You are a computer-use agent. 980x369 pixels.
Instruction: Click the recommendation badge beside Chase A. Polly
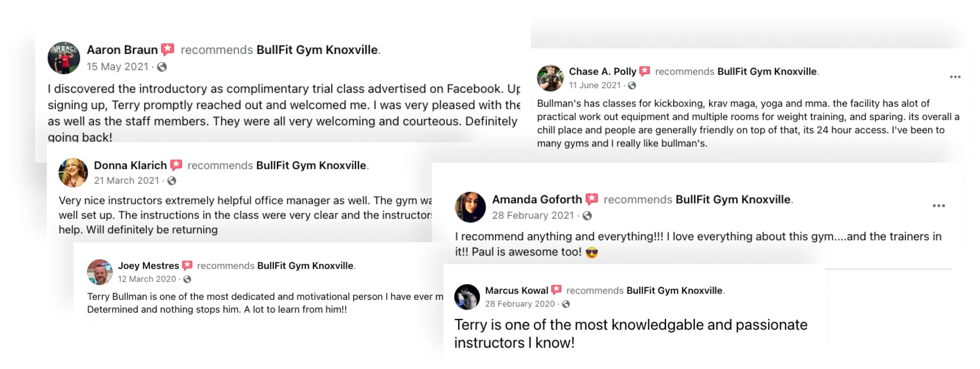(x=645, y=71)
